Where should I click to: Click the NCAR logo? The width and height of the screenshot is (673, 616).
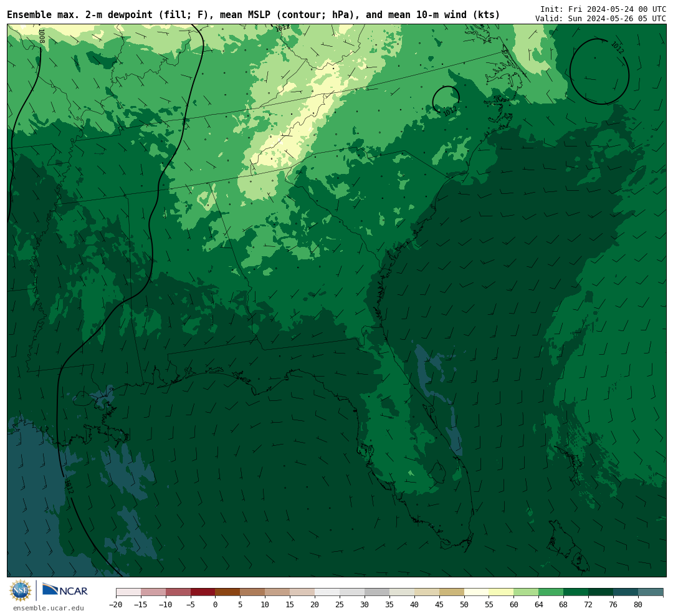[65, 590]
